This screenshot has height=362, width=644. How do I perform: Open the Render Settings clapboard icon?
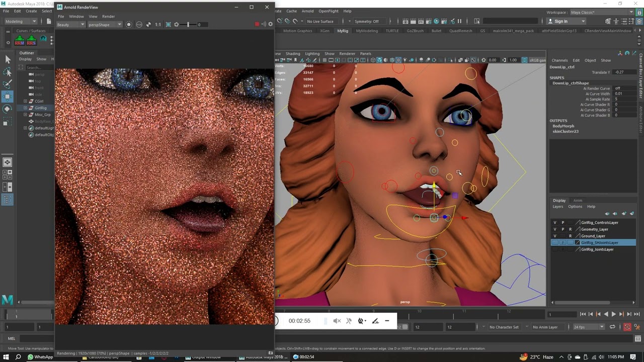pos(429,21)
